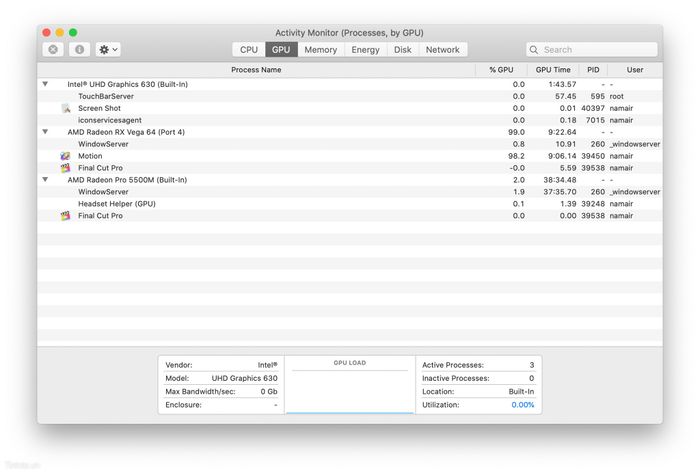Click the Enclosure field label
The image size is (700, 473).
coord(183,405)
